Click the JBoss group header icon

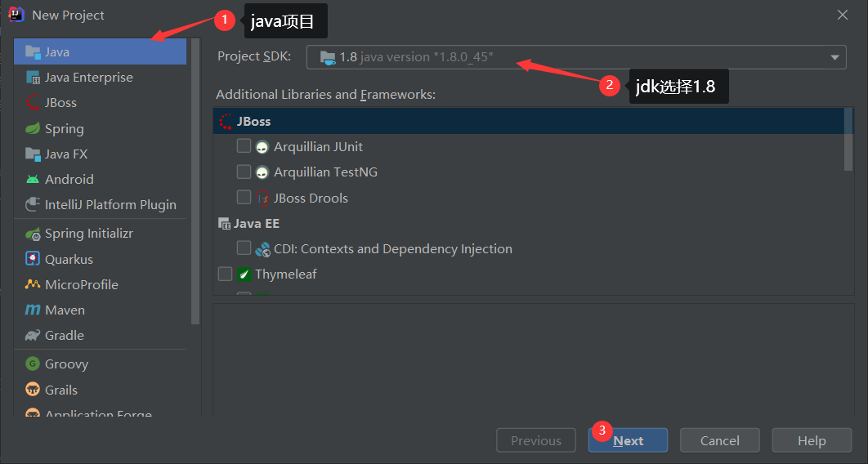pyautogui.click(x=226, y=122)
